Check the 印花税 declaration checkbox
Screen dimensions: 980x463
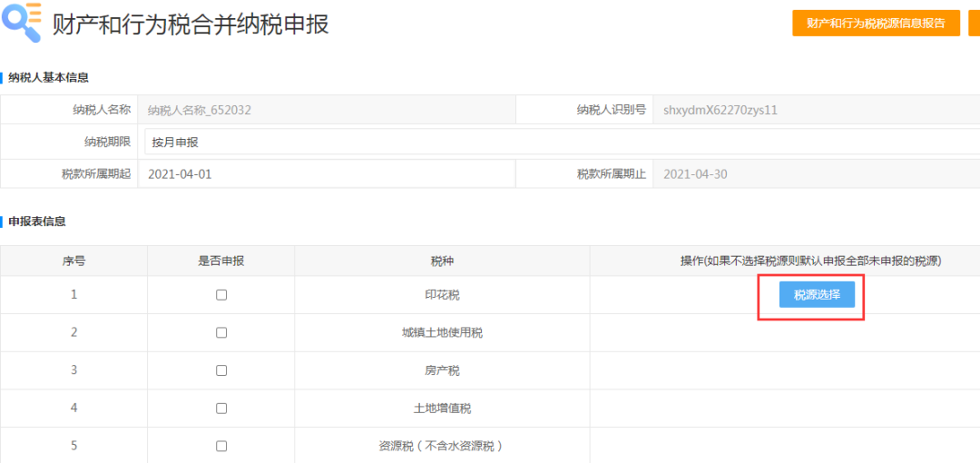tap(221, 295)
